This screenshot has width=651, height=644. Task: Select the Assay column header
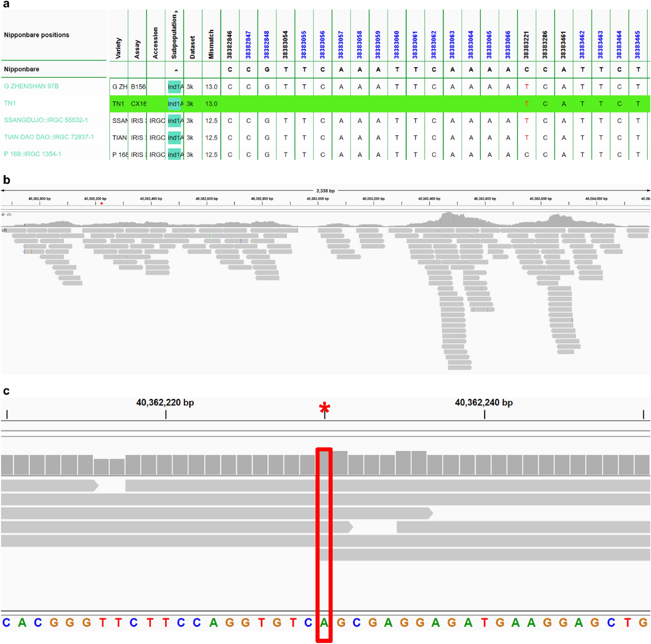coord(137,49)
